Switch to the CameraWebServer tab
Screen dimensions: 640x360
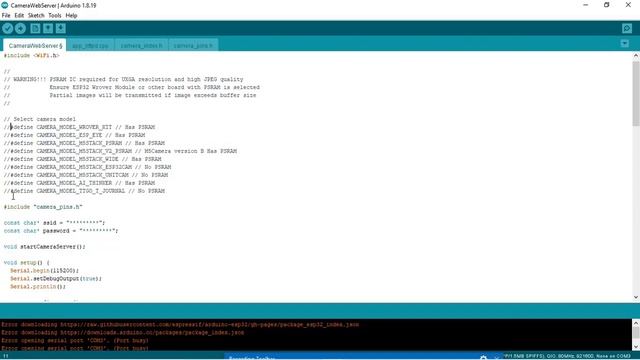(35, 45)
